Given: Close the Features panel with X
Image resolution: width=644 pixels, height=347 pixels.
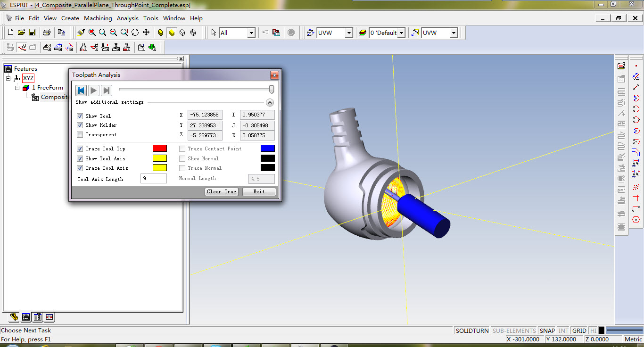Looking at the screenshot, I should (x=181, y=59).
